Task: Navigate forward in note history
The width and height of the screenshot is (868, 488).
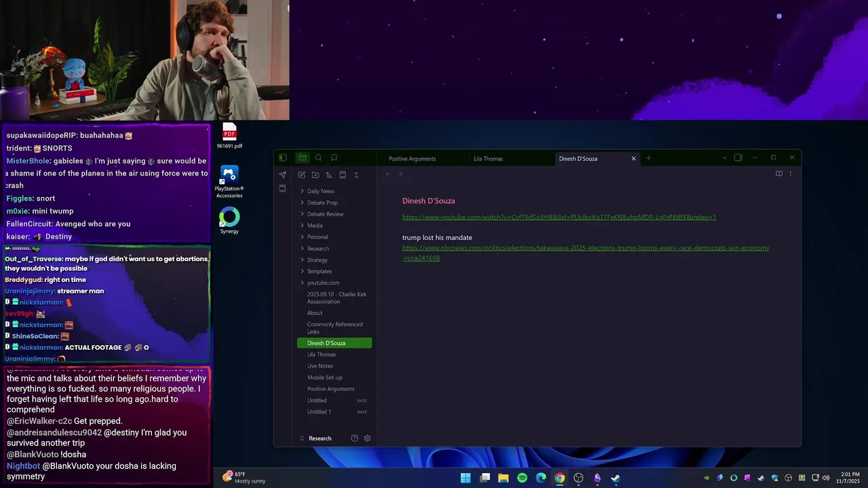Action: click(400, 174)
